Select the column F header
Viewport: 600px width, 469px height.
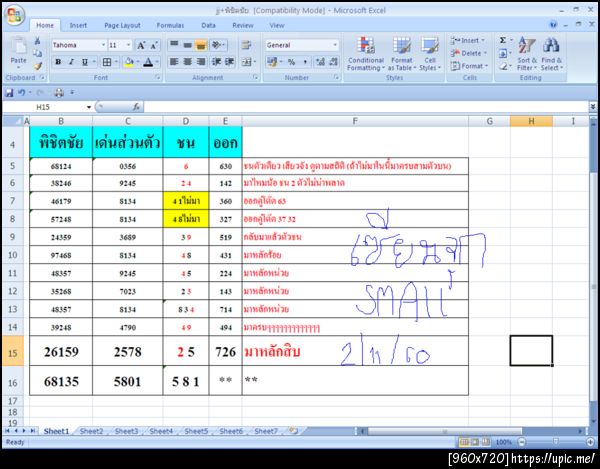coord(355,121)
